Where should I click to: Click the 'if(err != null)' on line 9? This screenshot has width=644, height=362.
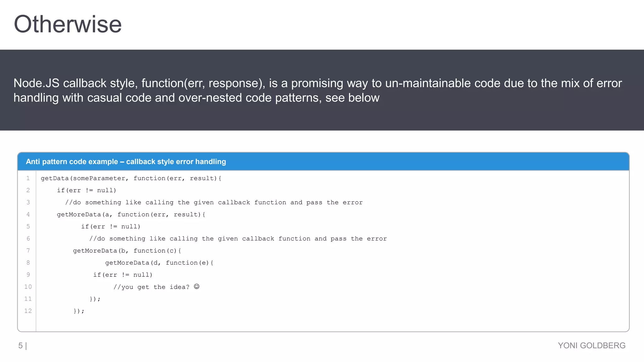(x=123, y=275)
